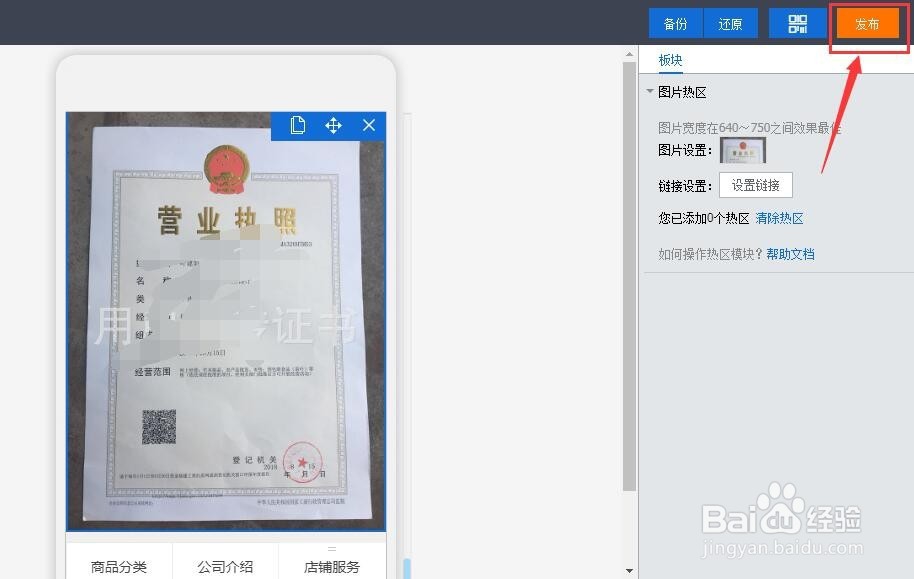
Task: Click the 备份 backup button icon
Action: 675,22
